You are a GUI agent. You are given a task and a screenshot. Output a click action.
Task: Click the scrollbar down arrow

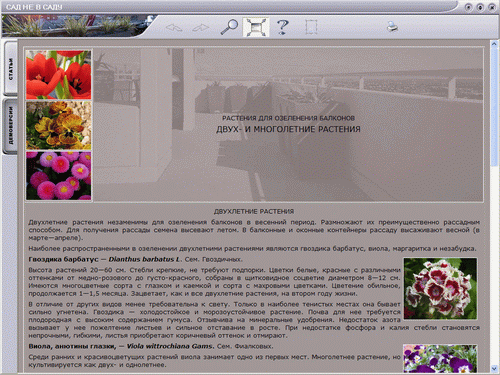tap(494, 368)
